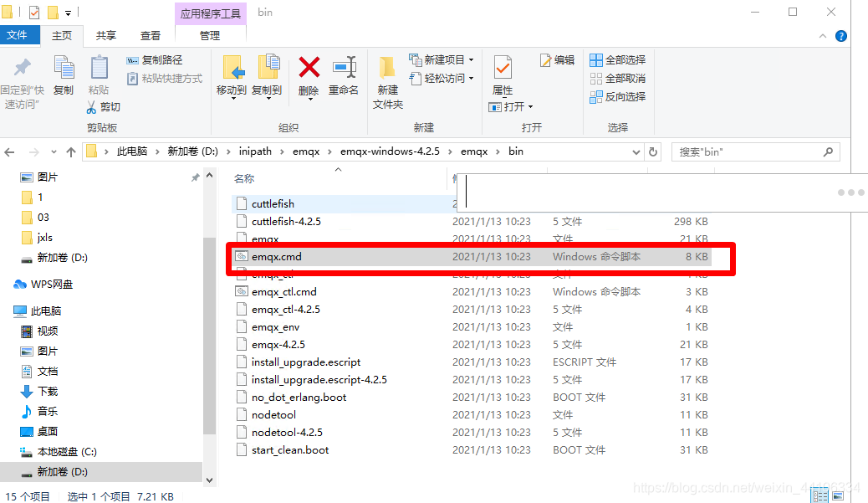Open 桌面 (Desktop) in the navigation pane
The width and height of the screenshot is (868, 503).
coord(38,431)
